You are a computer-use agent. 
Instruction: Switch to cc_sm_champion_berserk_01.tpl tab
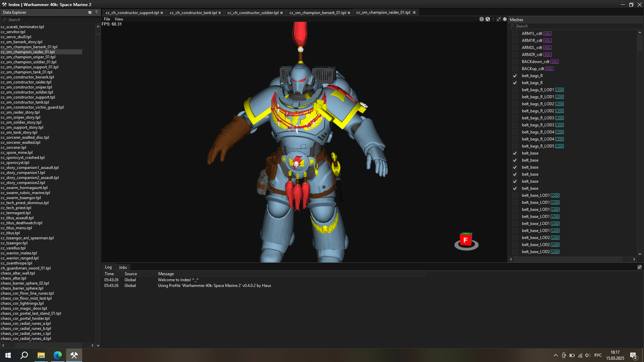click(x=318, y=13)
